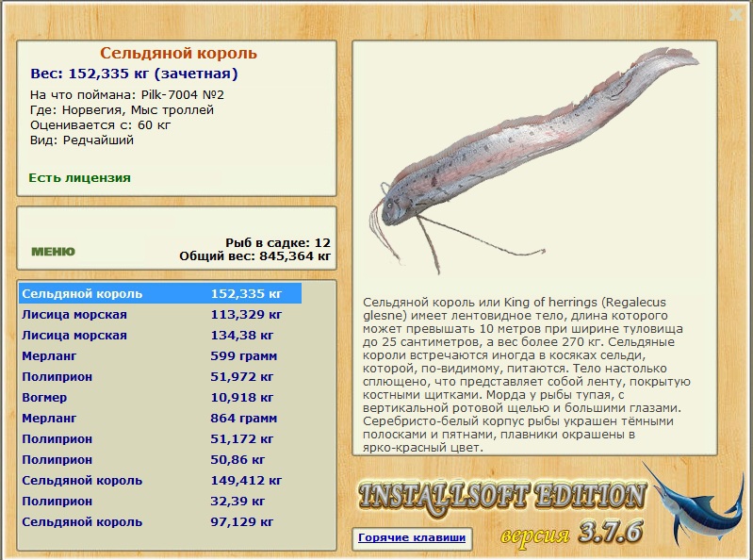
Task: Open the МЕНЮ menu
Action: (54, 252)
